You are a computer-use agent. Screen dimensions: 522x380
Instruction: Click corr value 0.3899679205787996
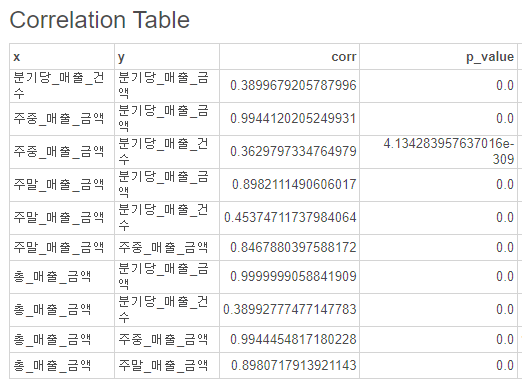[x=293, y=85]
